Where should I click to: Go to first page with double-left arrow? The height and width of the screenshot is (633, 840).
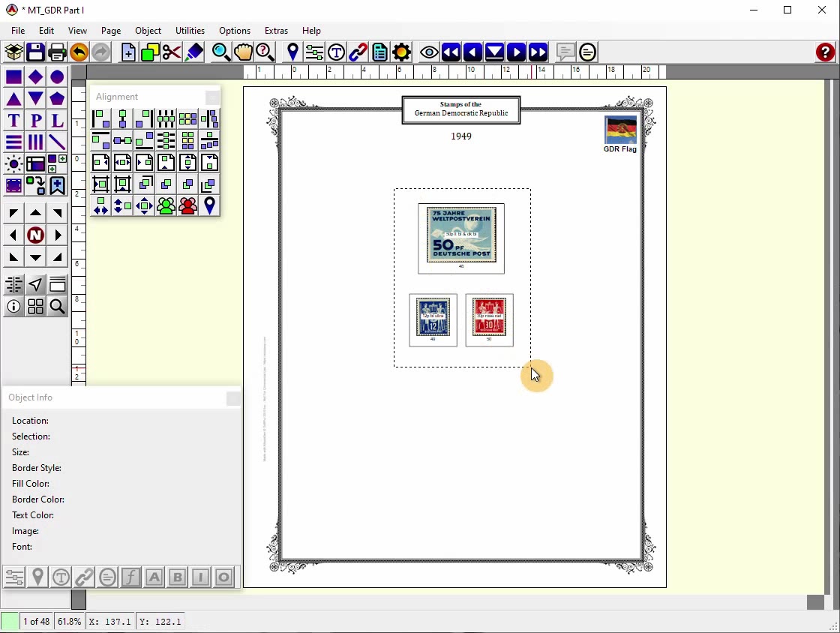[x=451, y=52]
